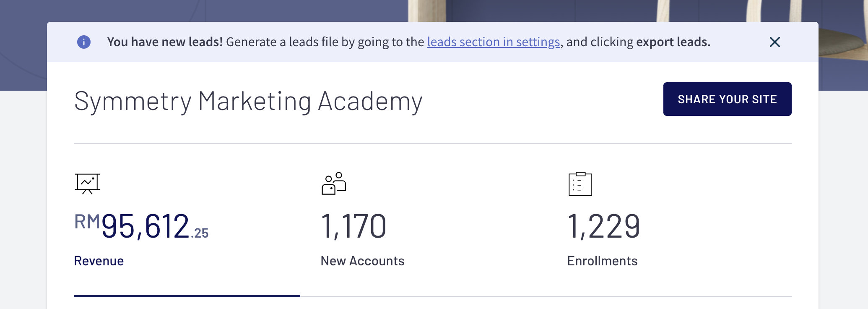
Task: Click the Enrollments clipboard icon
Action: (580, 184)
